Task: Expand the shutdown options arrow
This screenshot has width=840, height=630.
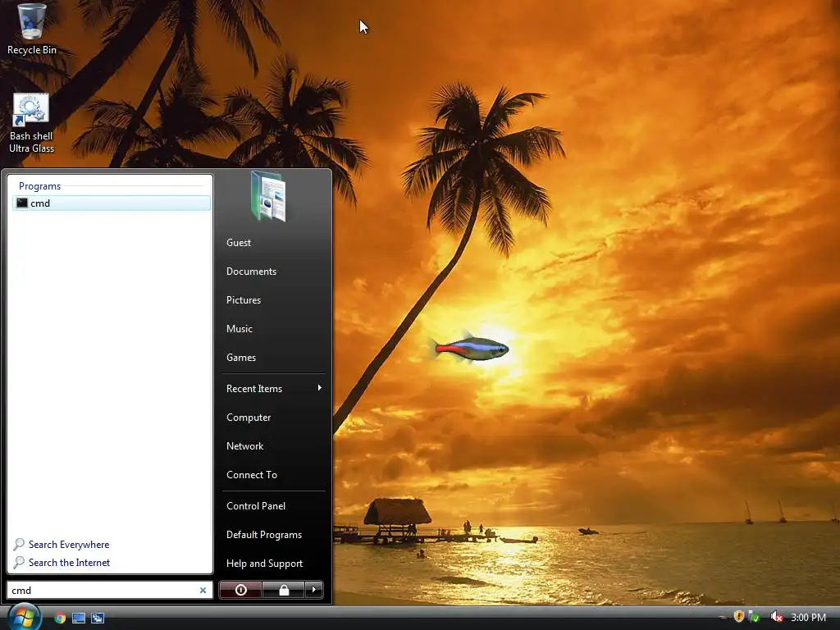Action: [314, 590]
